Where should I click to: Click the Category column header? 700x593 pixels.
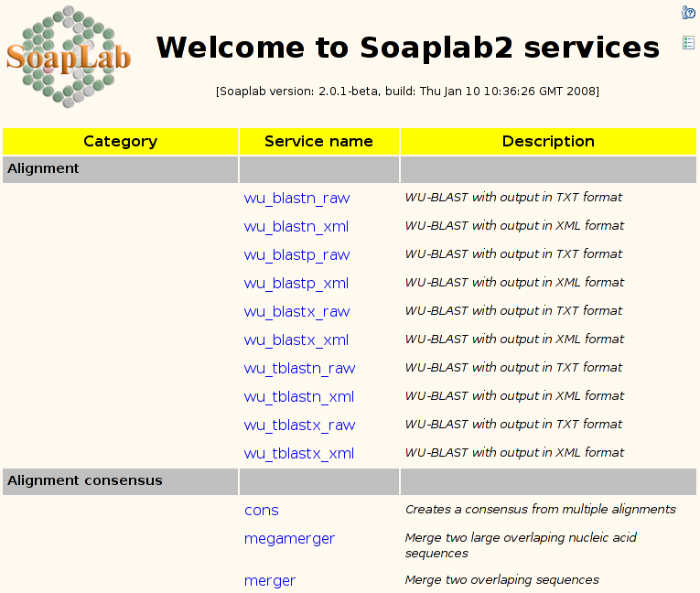pyautogui.click(x=120, y=141)
